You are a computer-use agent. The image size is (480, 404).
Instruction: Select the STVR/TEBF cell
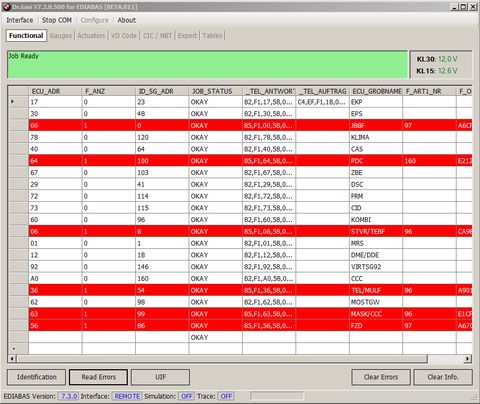[376, 232]
